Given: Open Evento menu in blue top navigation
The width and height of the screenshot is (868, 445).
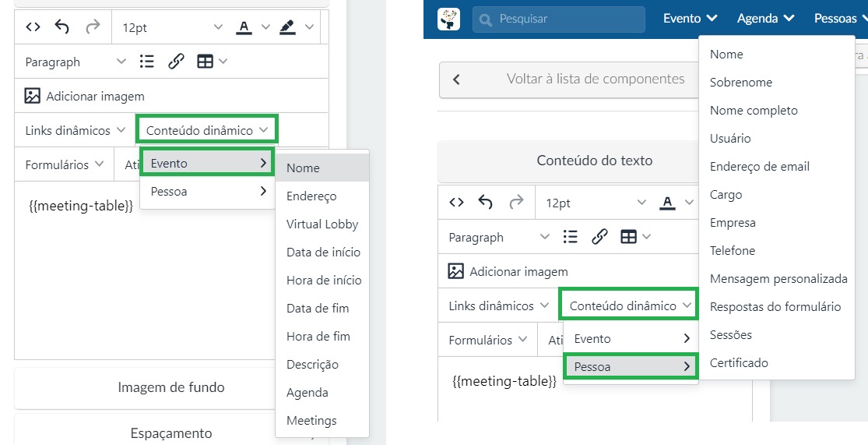Looking at the screenshot, I should point(691,18).
